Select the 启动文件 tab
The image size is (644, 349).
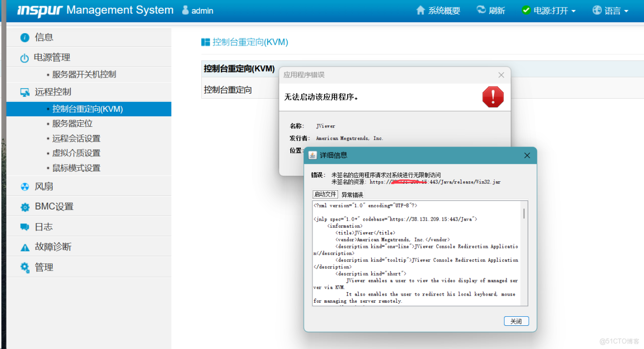click(x=325, y=194)
